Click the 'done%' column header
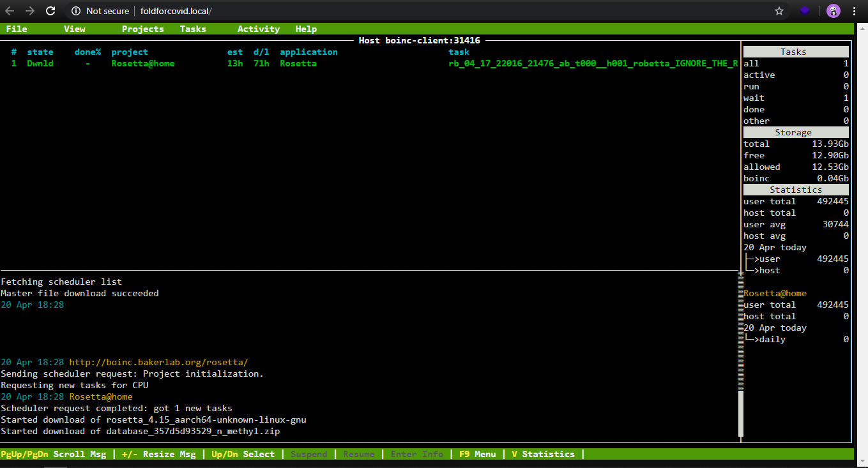This screenshot has width=868, height=468. coord(88,52)
